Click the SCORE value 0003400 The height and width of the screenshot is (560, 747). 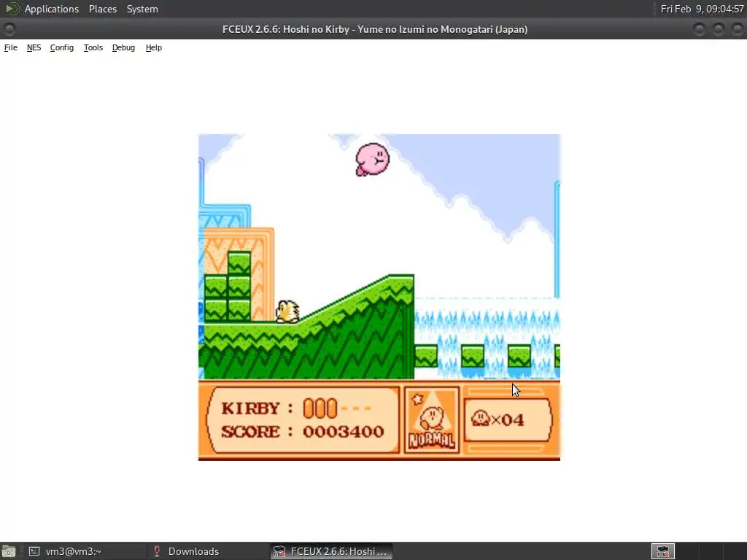[x=343, y=432]
